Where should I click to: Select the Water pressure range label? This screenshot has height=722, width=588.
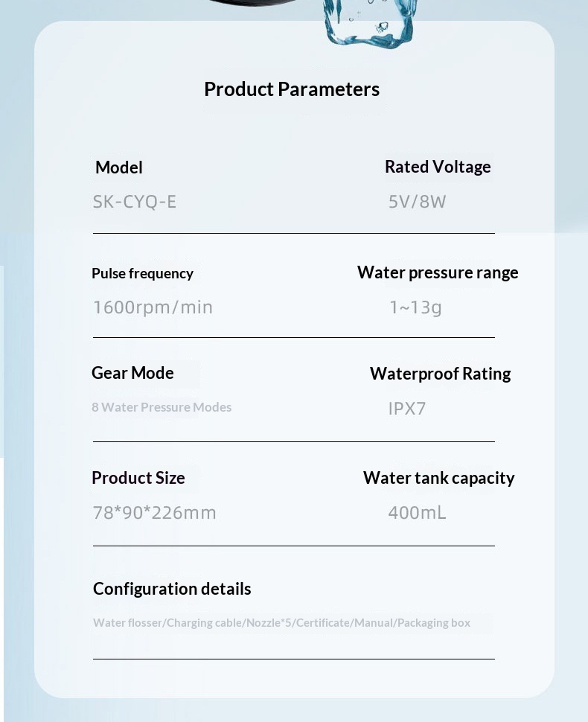tap(438, 272)
